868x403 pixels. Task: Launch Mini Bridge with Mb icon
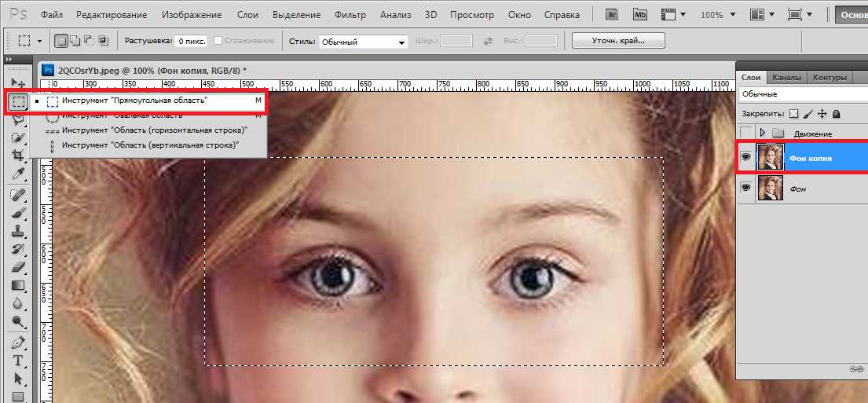click(640, 15)
